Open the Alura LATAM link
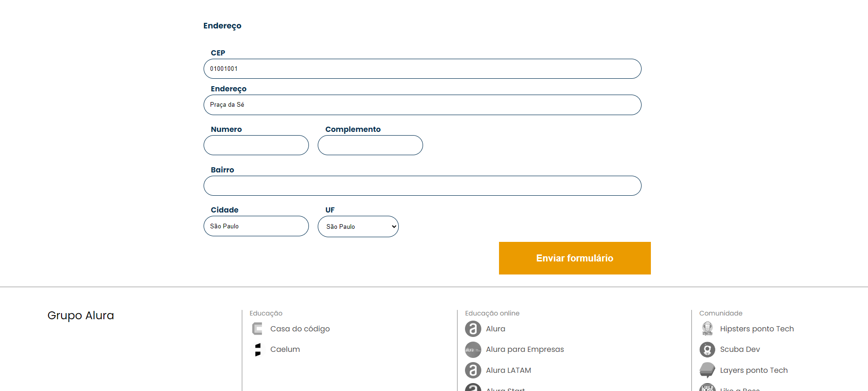Image resolution: width=868 pixels, height=391 pixels. 509,370
